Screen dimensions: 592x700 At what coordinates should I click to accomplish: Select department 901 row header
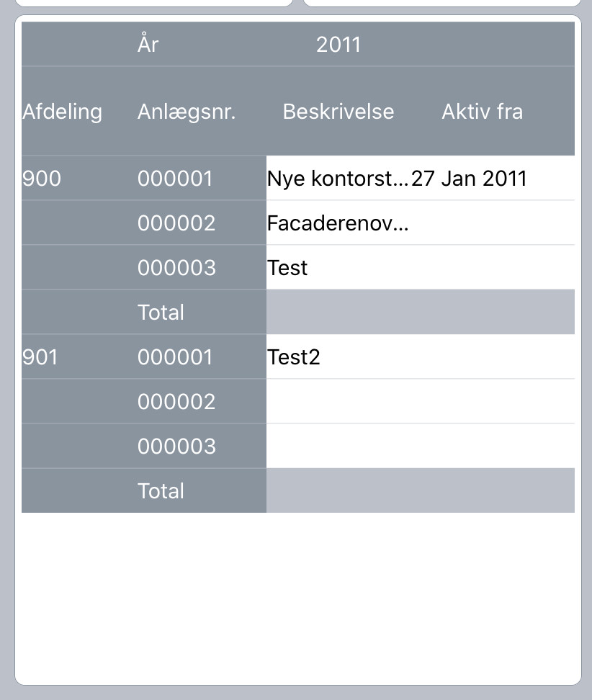[x=40, y=357]
